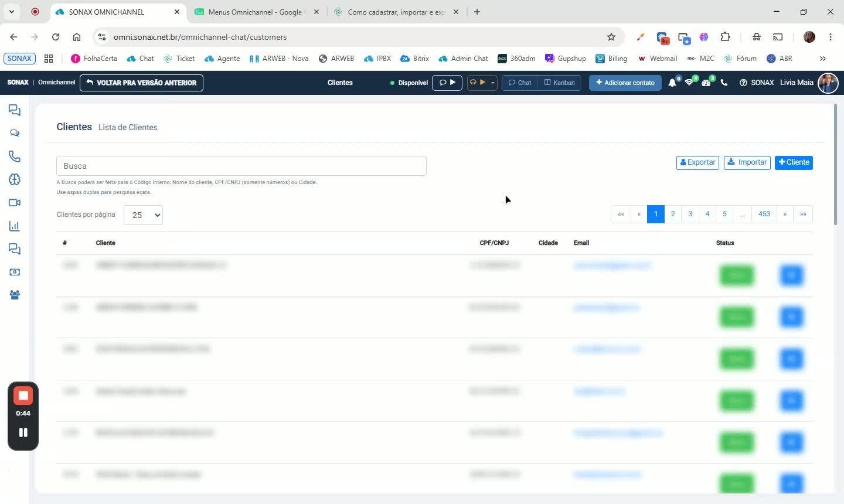Click the Exportar button

coord(697,162)
